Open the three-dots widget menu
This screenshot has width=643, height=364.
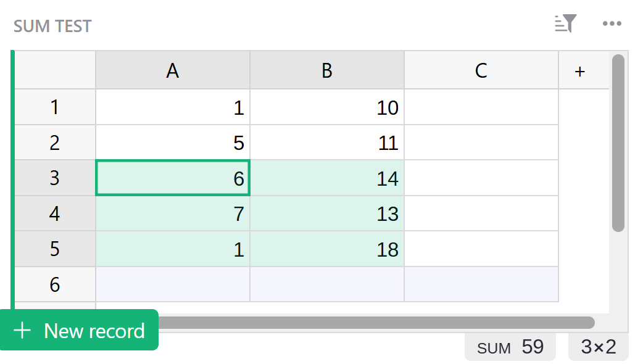(612, 24)
